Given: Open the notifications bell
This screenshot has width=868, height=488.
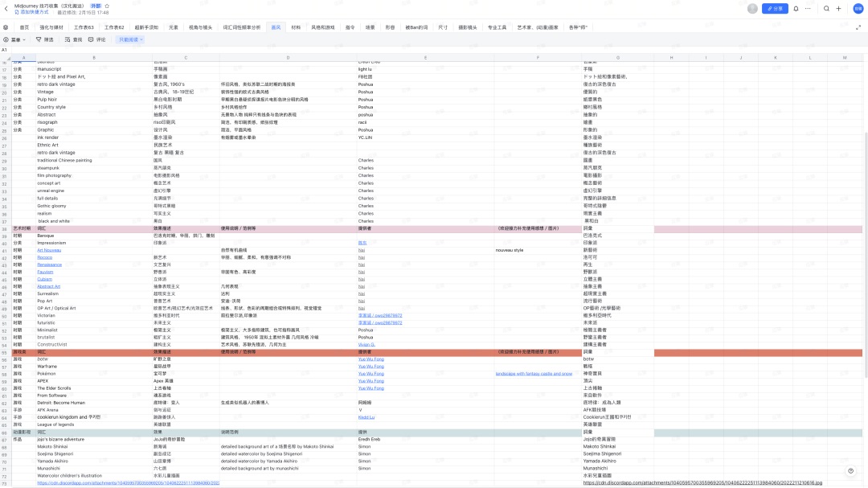Looking at the screenshot, I should click(796, 8).
